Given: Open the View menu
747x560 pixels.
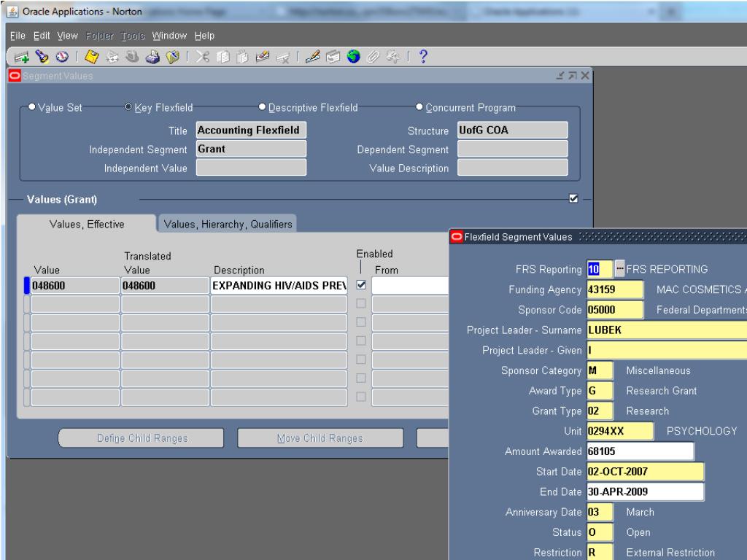Looking at the screenshot, I should point(67,36).
